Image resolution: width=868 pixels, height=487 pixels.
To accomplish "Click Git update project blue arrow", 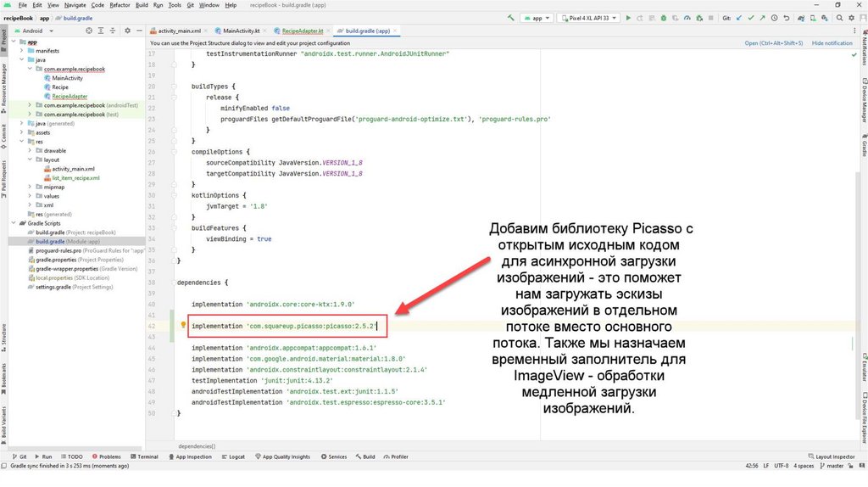I will click(740, 17).
